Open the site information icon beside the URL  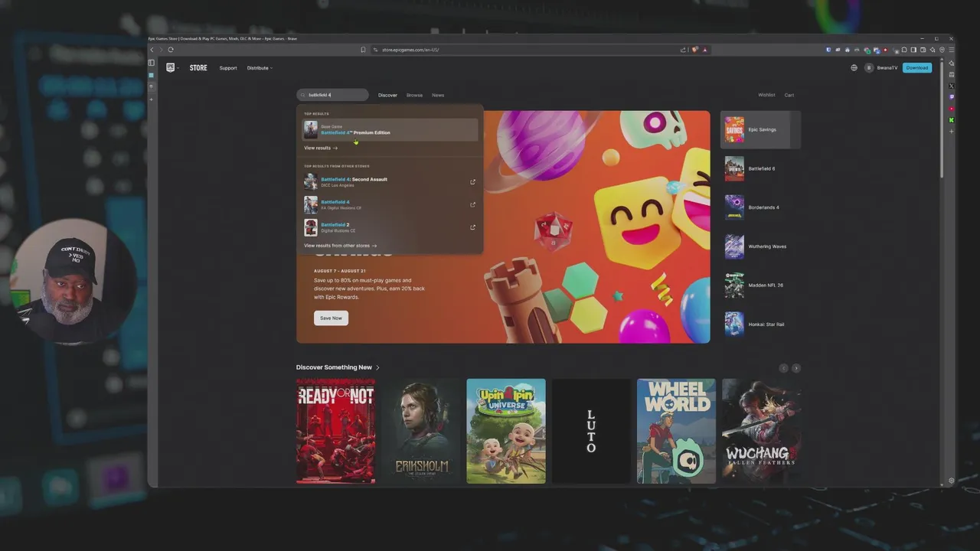point(374,50)
